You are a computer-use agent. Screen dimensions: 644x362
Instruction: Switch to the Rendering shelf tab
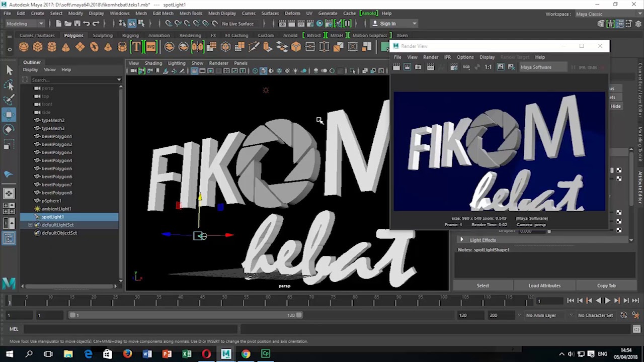coord(190,35)
